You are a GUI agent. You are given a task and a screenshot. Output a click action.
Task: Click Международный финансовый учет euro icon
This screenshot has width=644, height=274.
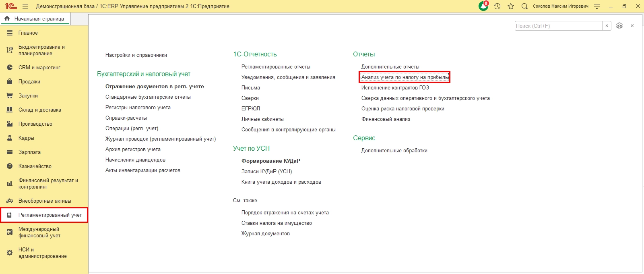coord(10,232)
